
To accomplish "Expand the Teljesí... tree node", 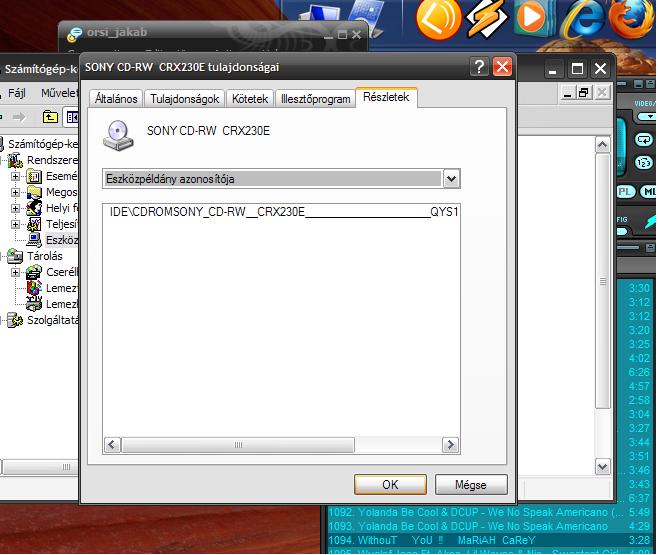I will [16, 224].
